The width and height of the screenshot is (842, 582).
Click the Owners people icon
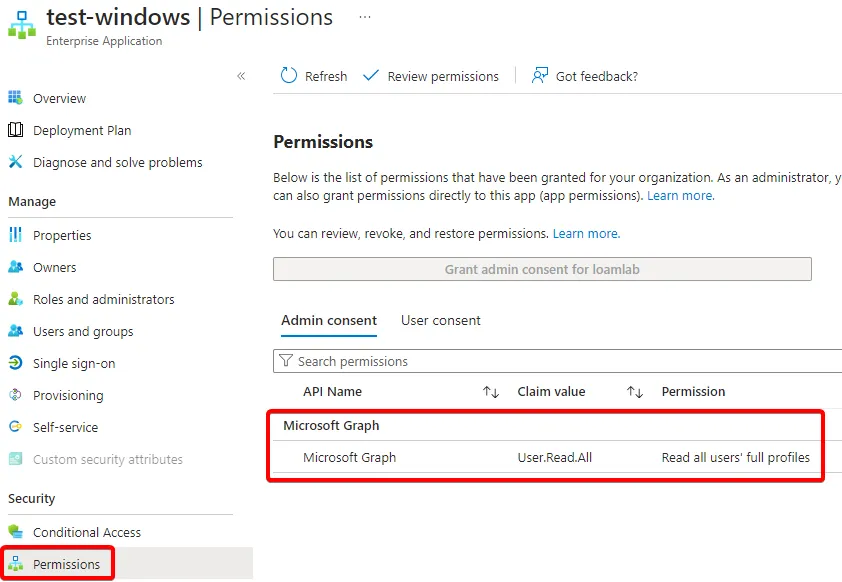click(x=15, y=267)
